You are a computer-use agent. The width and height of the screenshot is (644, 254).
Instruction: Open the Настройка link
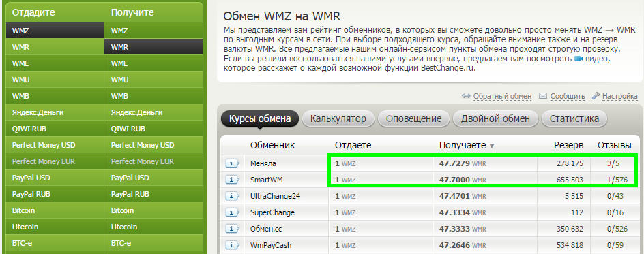(619, 96)
